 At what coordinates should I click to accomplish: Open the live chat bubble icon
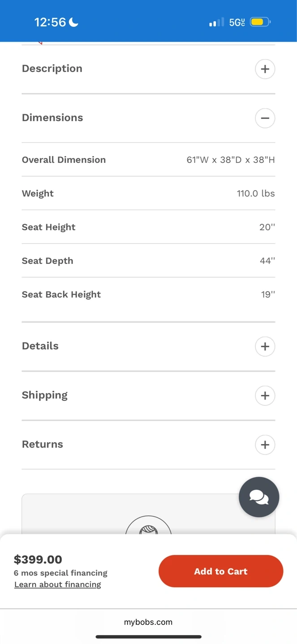[x=259, y=497]
